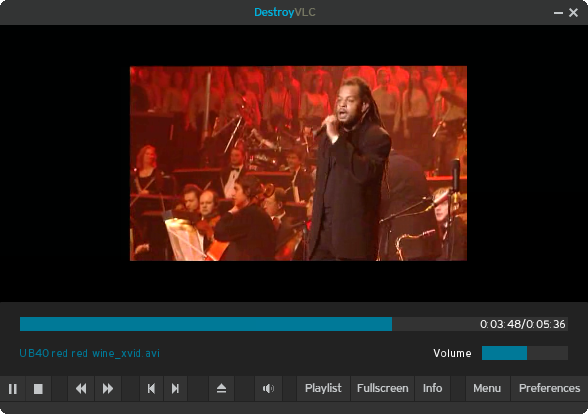
Task: Click the eject icon to open media
Action: tap(221, 388)
